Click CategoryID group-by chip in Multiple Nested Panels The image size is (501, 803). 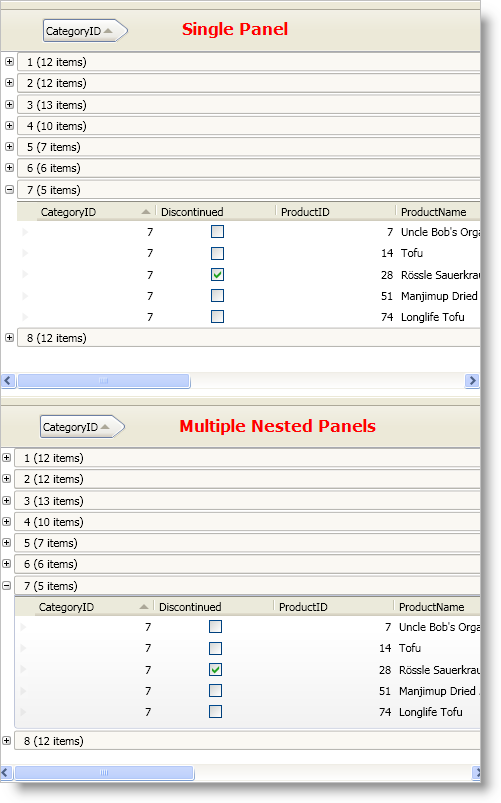click(x=81, y=427)
